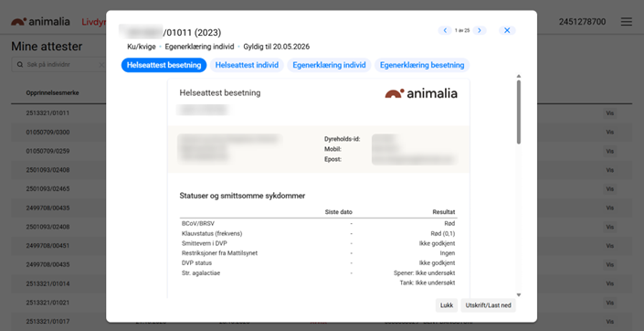Viewport: 644px width, 331px height.
Task: Clear the search field with X
Action: pyautogui.click(x=101, y=65)
